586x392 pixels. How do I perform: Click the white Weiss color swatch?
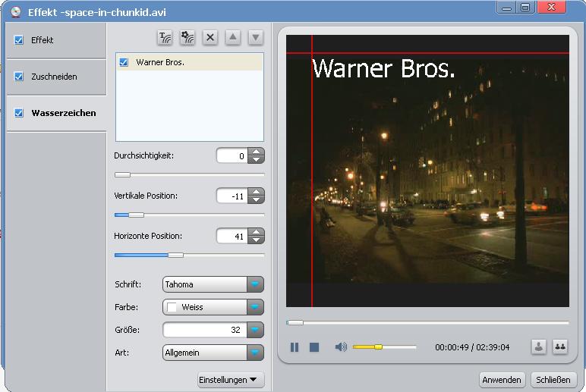point(172,307)
